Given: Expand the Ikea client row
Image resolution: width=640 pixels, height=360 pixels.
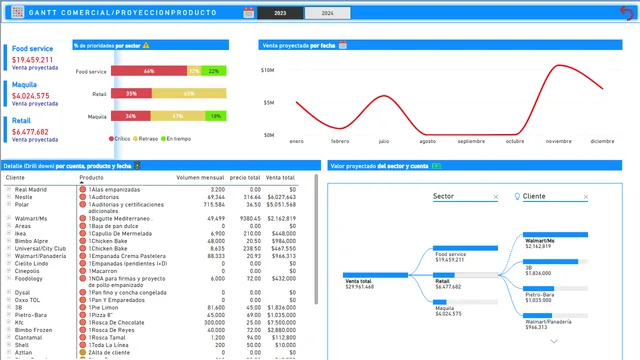Looking at the screenshot, I should coord(9,233).
